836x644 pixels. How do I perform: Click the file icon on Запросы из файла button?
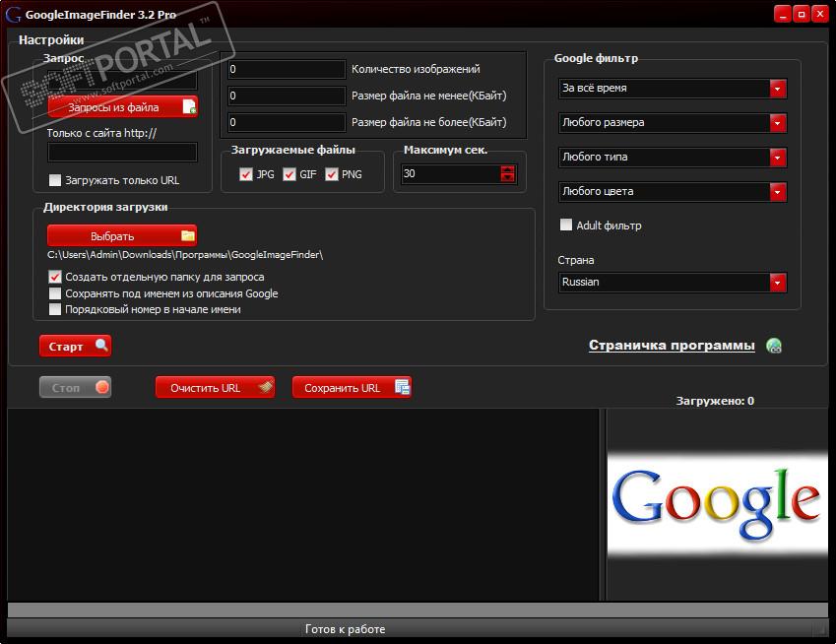189,106
